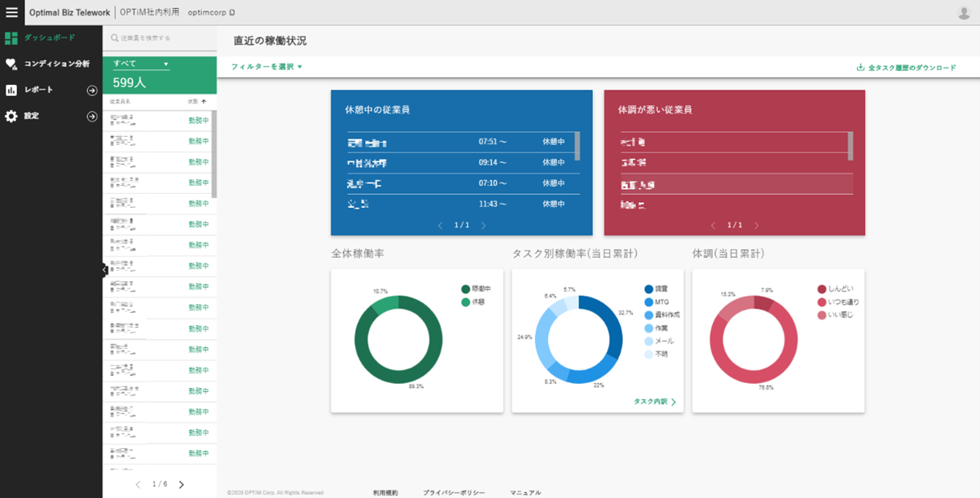Screen dimensions: 980x498
Task: Go to next page of employee list
Action: pos(181,484)
